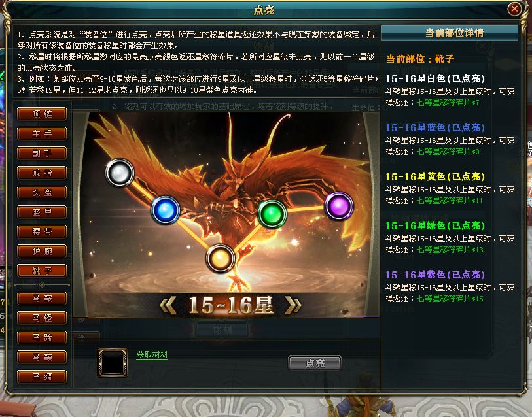Select the 头盔 equipment slot
This screenshot has width=532, height=417.
42,193
